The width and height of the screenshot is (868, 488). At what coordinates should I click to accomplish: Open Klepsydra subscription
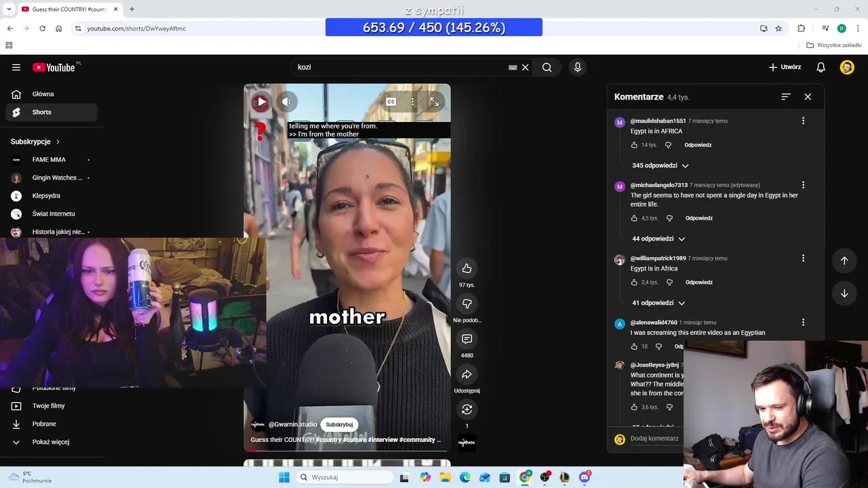pyautogui.click(x=52, y=196)
